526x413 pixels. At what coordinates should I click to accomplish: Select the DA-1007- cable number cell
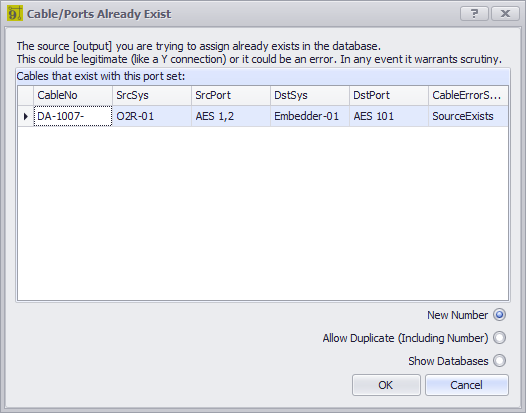73,116
